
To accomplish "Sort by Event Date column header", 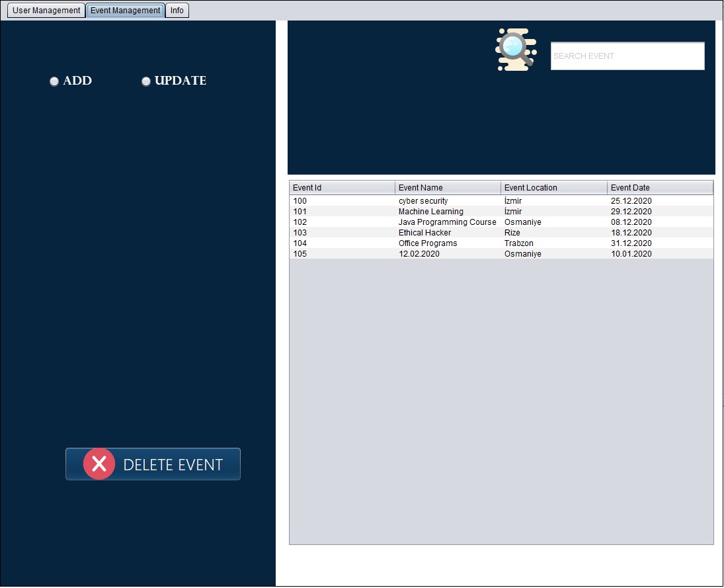I will pyautogui.click(x=661, y=188).
